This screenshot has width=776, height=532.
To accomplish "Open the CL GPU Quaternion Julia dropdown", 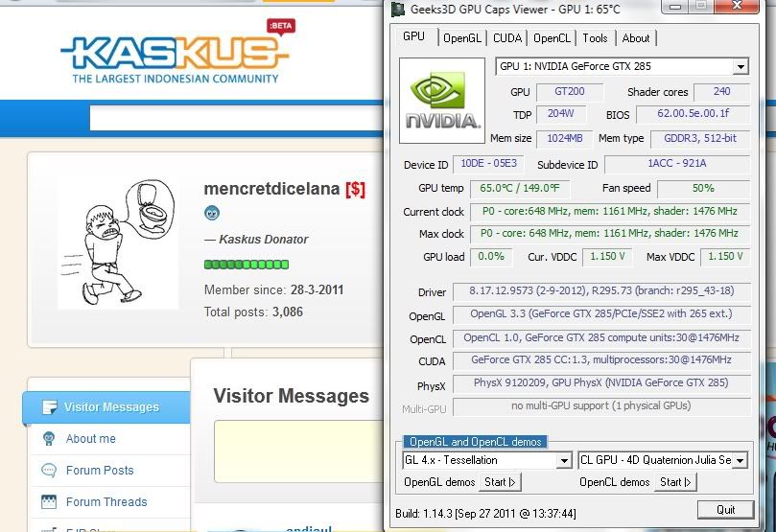I will coord(740,461).
